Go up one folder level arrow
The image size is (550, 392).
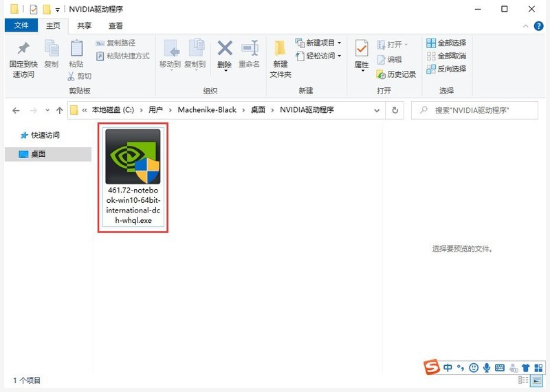[60, 111]
